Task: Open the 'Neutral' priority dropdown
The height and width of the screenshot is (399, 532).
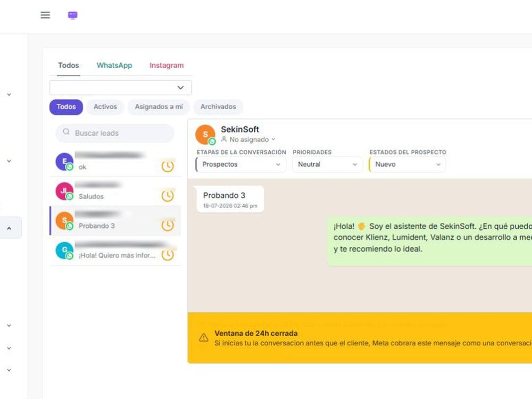Action: [x=327, y=164]
